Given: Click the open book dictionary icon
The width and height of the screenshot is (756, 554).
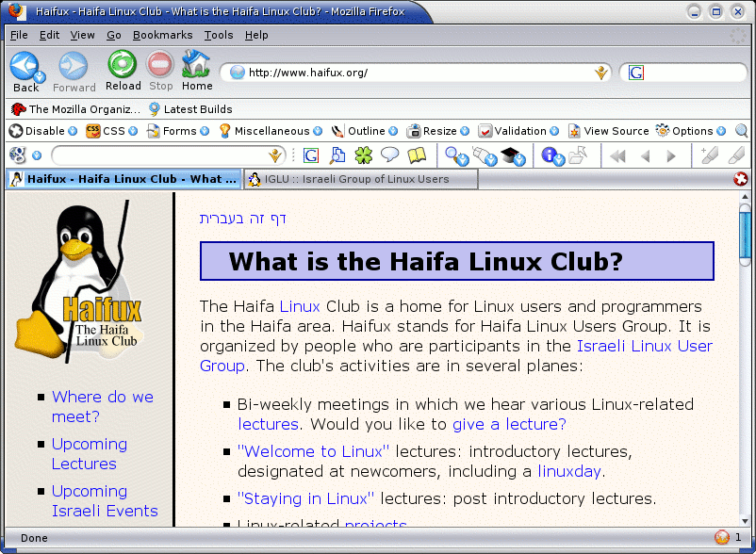Looking at the screenshot, I should (417, 155).
